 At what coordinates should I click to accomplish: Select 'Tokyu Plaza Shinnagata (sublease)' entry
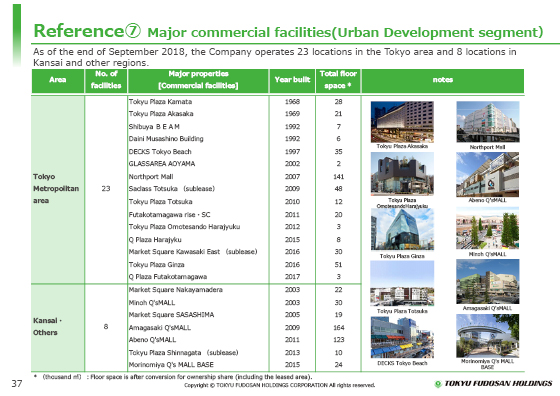(184, 353)
